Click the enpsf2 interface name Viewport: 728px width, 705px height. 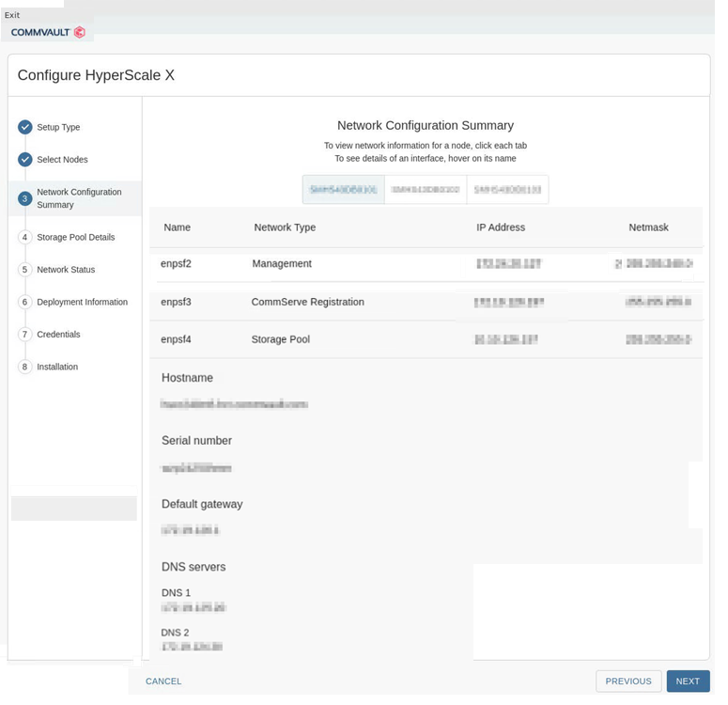[176, 264]
